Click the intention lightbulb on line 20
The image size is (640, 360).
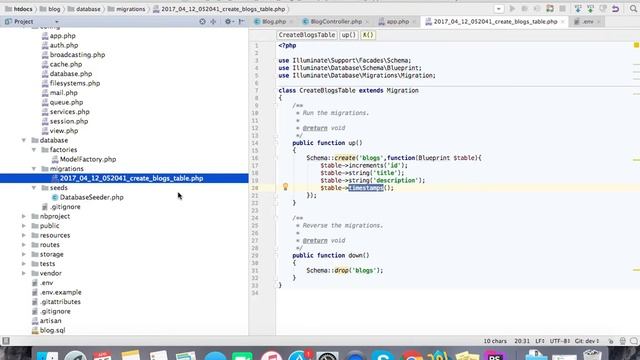pyautogui.click(x=285, y=187)
